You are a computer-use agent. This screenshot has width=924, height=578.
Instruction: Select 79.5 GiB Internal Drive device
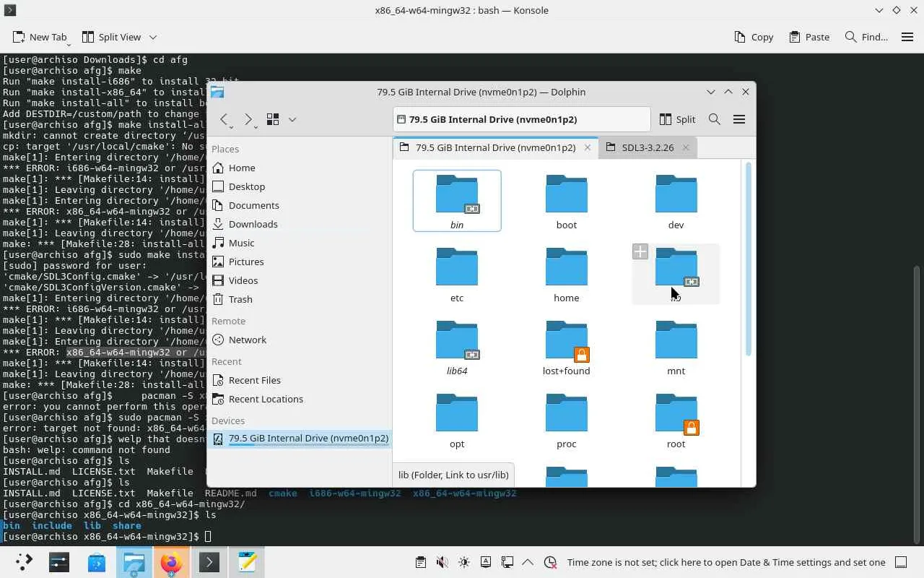click(300, 439)
